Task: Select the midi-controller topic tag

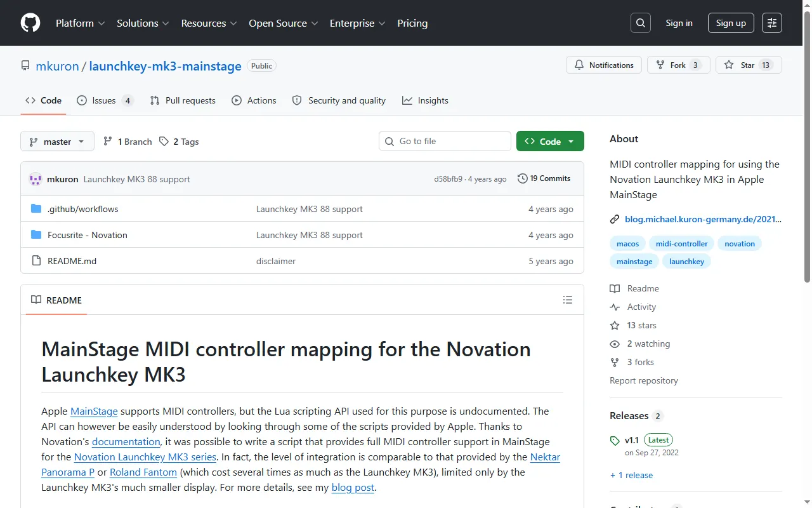Action: 682,243
